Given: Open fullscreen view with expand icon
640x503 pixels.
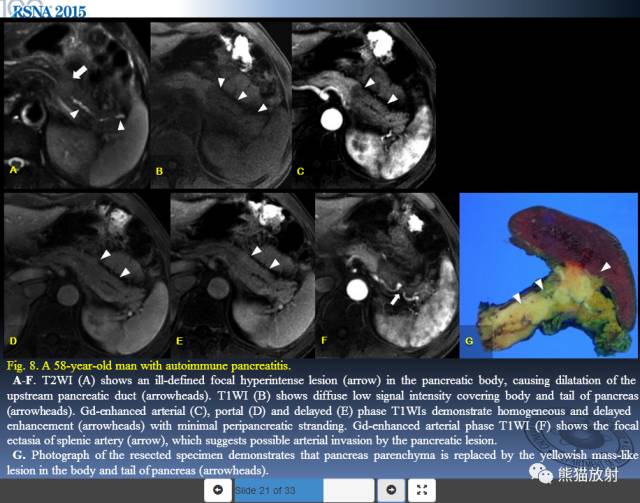Looking at the screenshot, I should pos(422,490).
